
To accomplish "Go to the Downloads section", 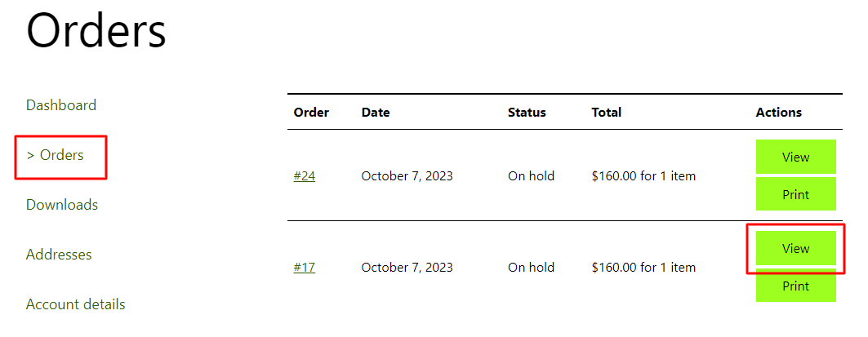I will (x=62, y=205).
